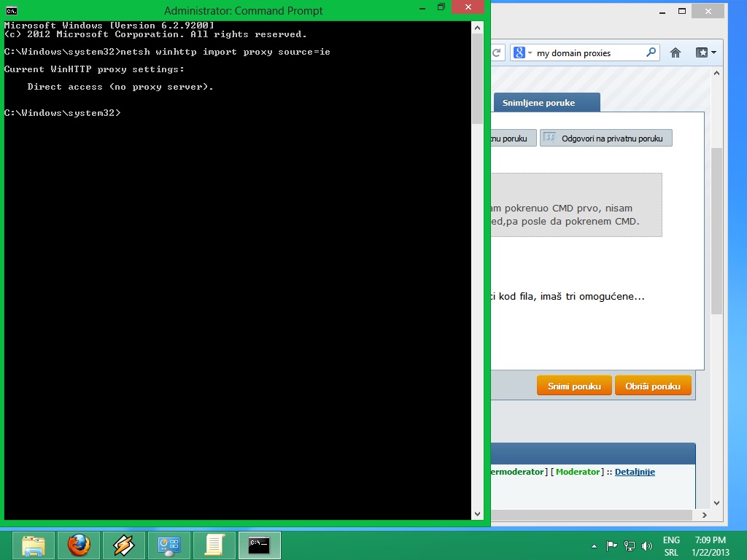Screen dimensions: 747x560
Task: Open File Explorer from the taskbar
Action: tap(34, 545)
